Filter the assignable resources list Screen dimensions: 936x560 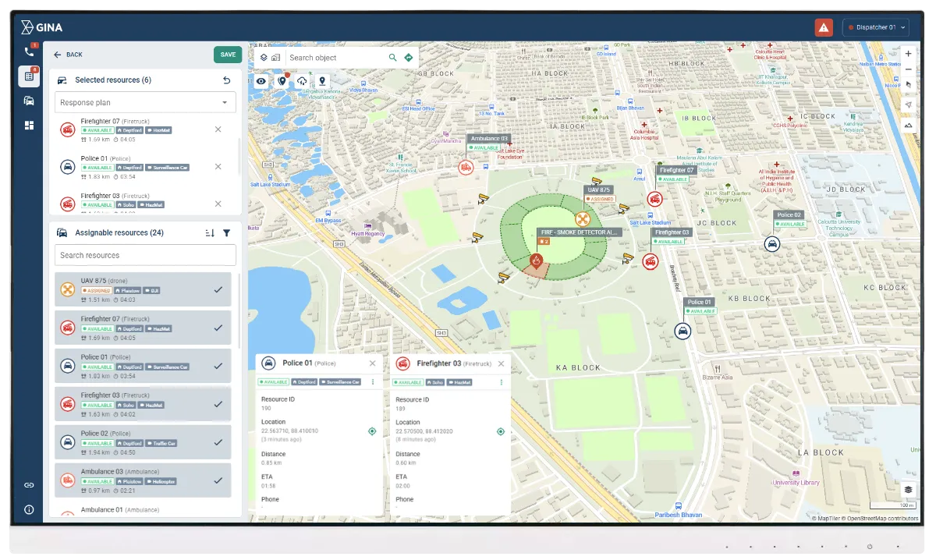[x=226, y=232]
